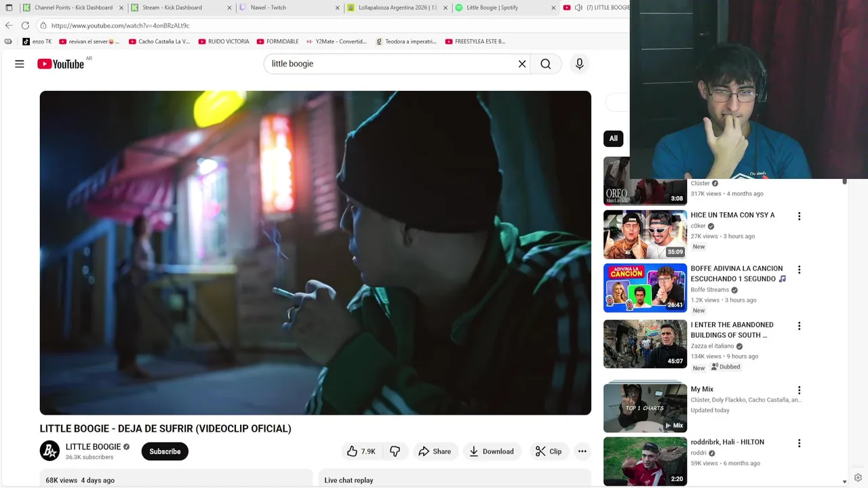The width and height of the screenshot is (868, 488).
Task: Close the Little Boogie Spotify tab
Action: coord(553,7)
